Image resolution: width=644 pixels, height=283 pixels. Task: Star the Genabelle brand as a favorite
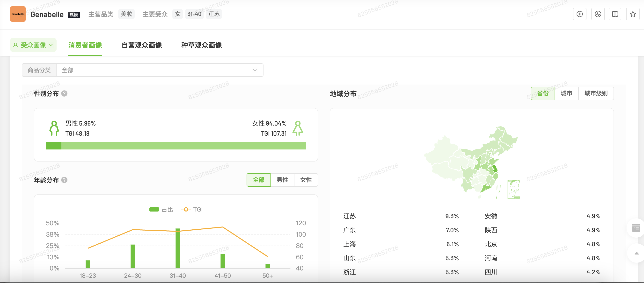pyautogui.click(x=633, y=14)
